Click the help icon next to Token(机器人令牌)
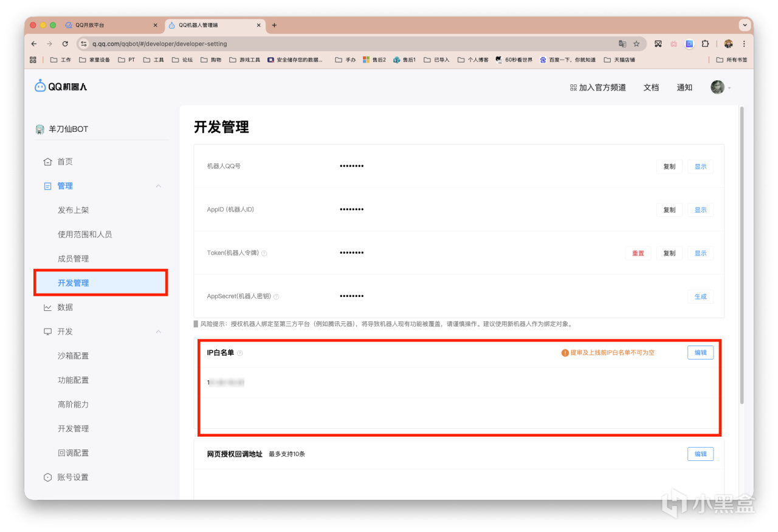This screenshot has height=532, width=778. [264, 253]
